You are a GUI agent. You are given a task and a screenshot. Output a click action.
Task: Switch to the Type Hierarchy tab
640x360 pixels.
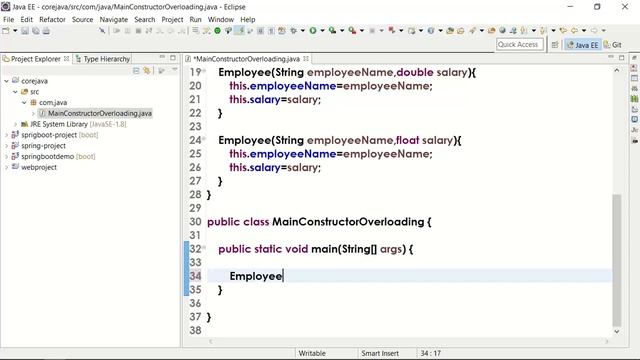point(103,59)
